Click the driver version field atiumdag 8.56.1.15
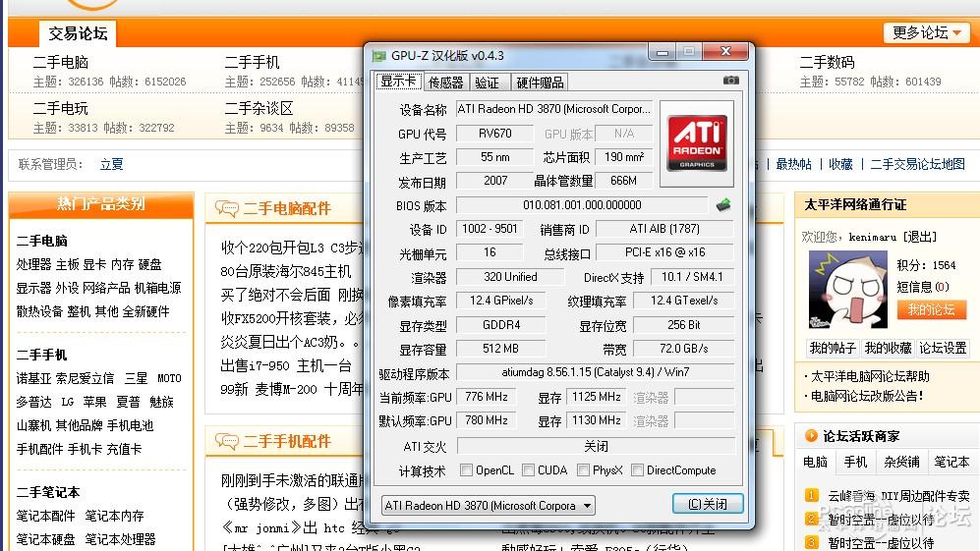The image size is (980, 551). pyautogui.click(x=595, y=372)
